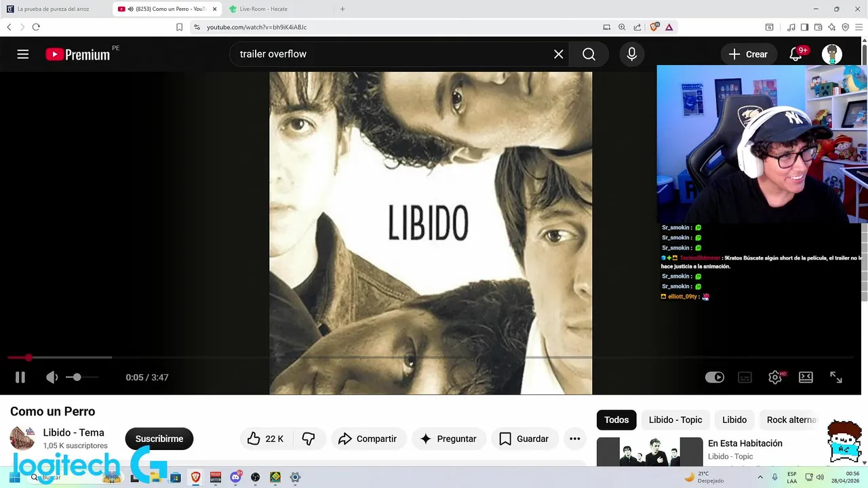Open the browser zoom control icon

click(x=622, y=27)
